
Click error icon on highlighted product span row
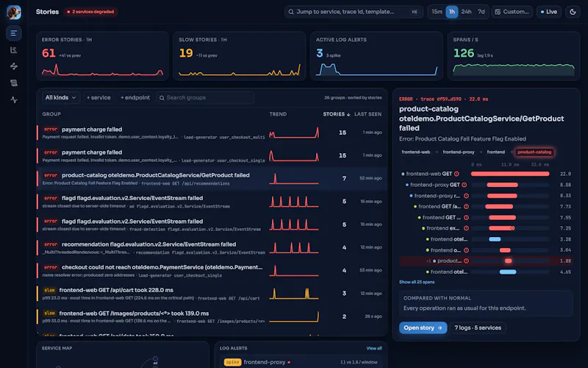point(466,261)
